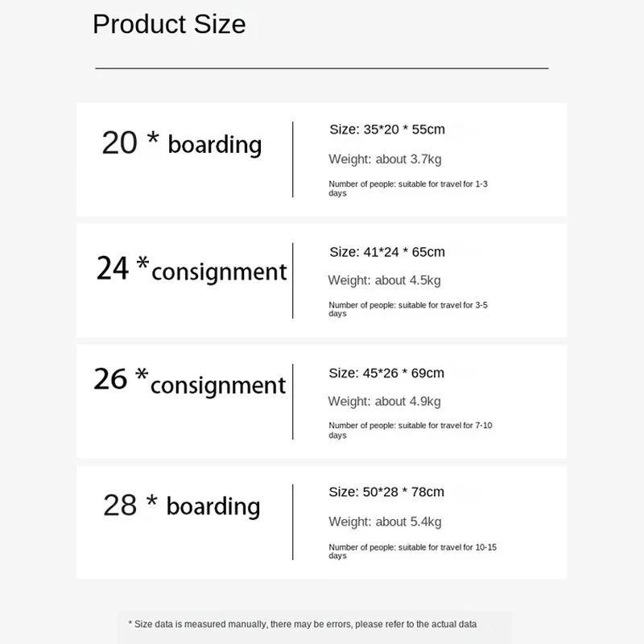644x644 pixels.
Task: Select the 26 * consignment label
Action: coord(190,382)
